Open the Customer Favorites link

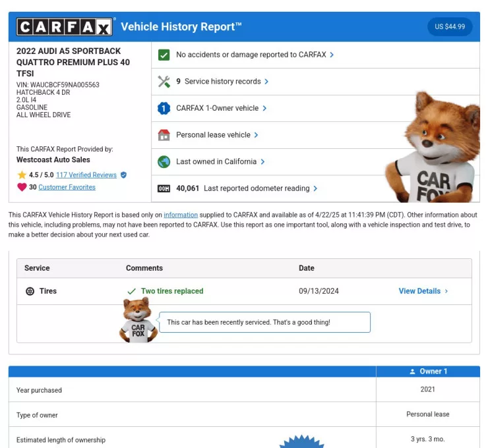[67, 187]
